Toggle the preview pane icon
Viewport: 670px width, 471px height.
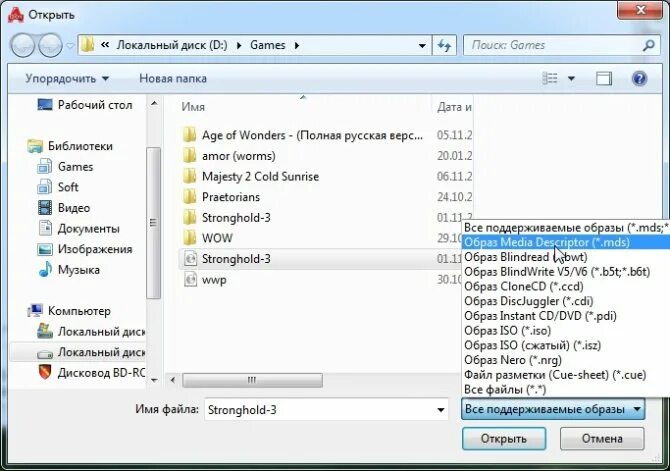click(x=604, y=79)
